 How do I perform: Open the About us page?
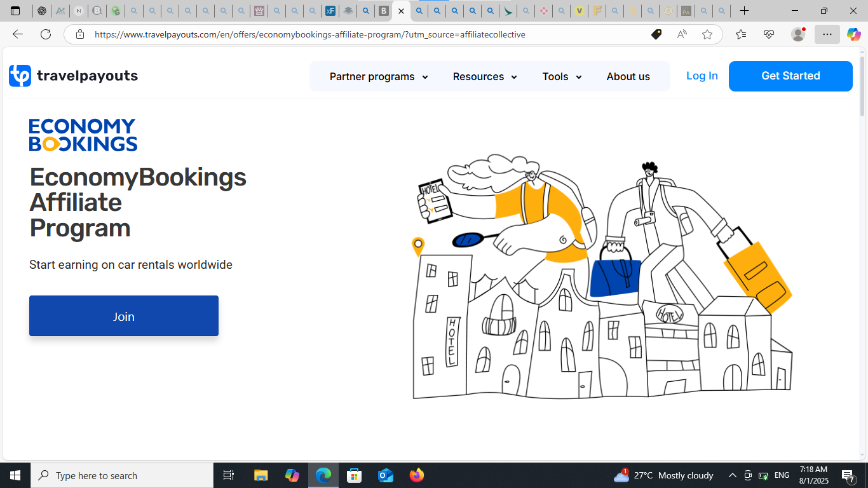point(628,76)
